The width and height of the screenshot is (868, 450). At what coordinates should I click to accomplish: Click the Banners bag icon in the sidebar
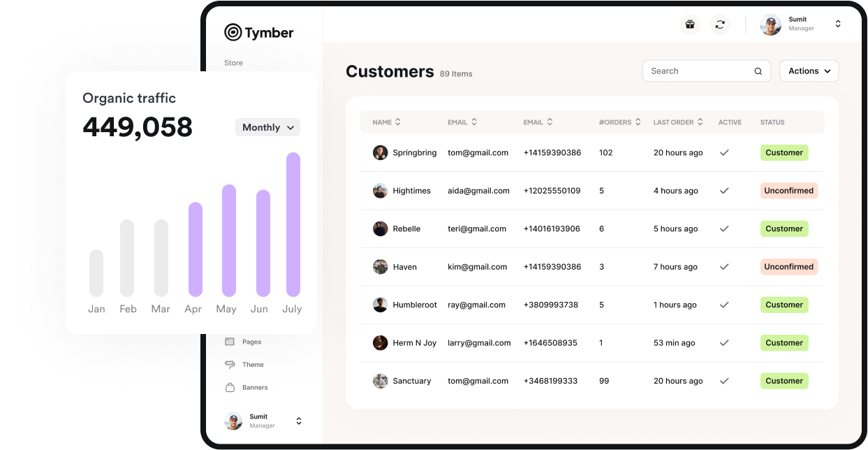pyautogui.click(x=230, y=387)
